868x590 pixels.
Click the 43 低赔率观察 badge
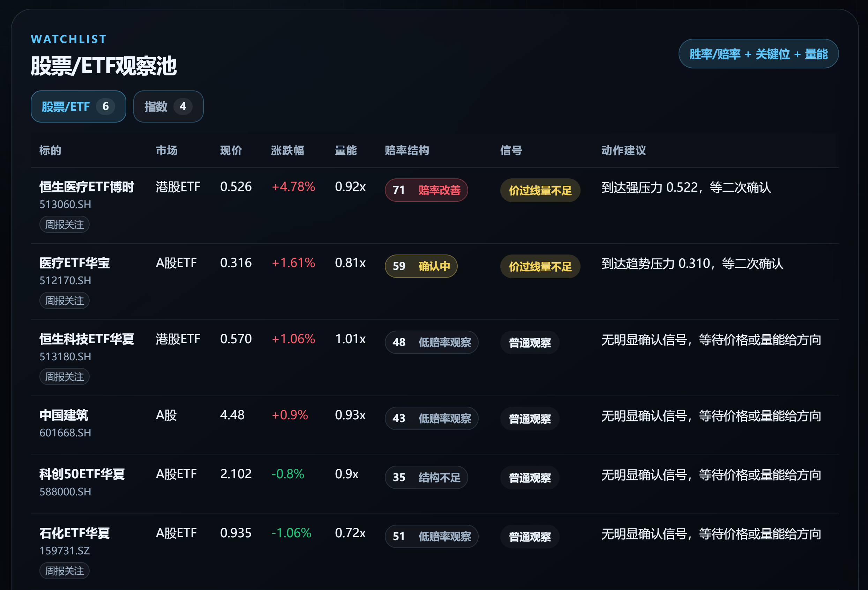pyautogui.click(x=432, y=419)
